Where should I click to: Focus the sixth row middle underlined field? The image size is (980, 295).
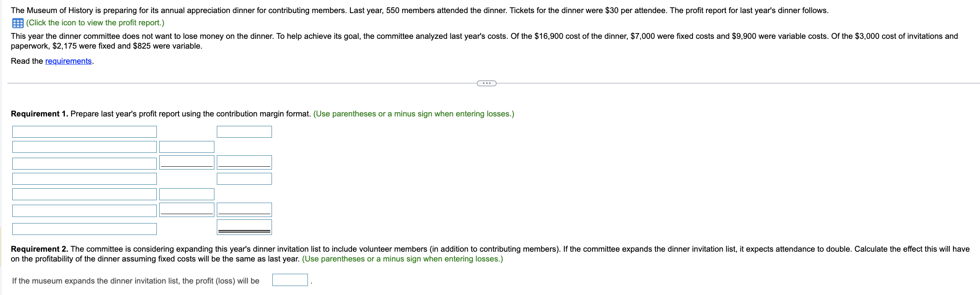187,210
